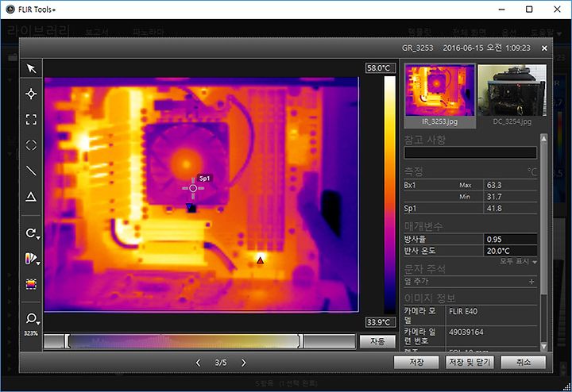Select the Bx1 Max measurement row

click(470, 185)
